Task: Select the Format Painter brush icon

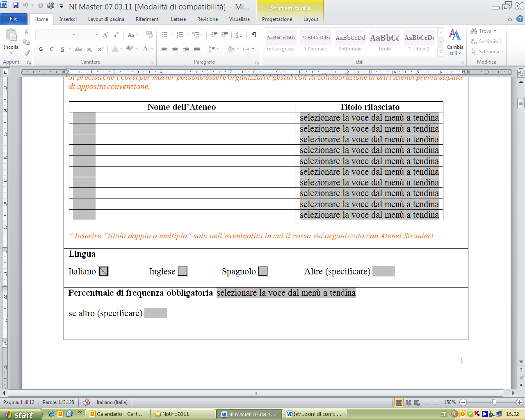Action: tap(26, 52)
